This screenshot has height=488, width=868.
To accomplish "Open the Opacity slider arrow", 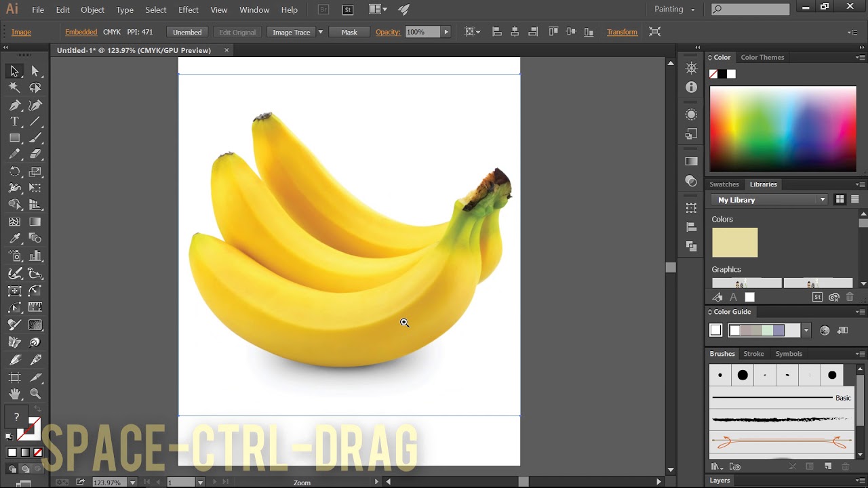I will coord(446,32).
